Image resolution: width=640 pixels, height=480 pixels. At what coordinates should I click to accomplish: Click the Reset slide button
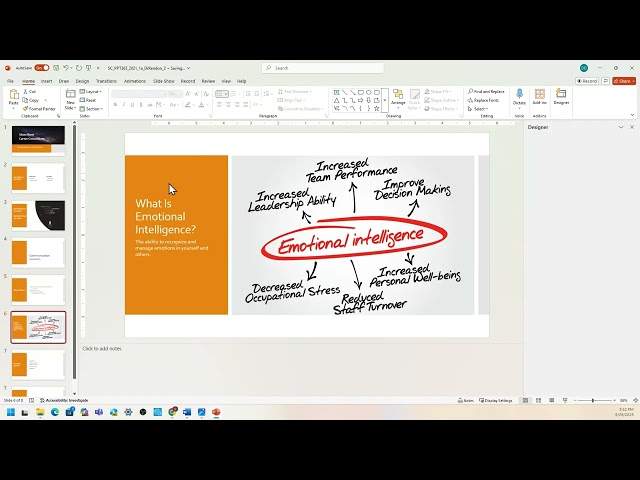click(88, 100)
